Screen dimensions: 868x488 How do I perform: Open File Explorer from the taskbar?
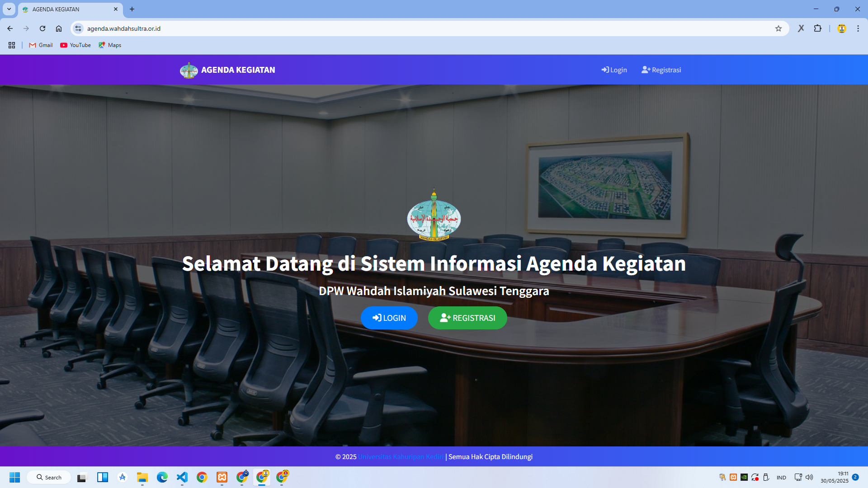(x=142, y=478)
